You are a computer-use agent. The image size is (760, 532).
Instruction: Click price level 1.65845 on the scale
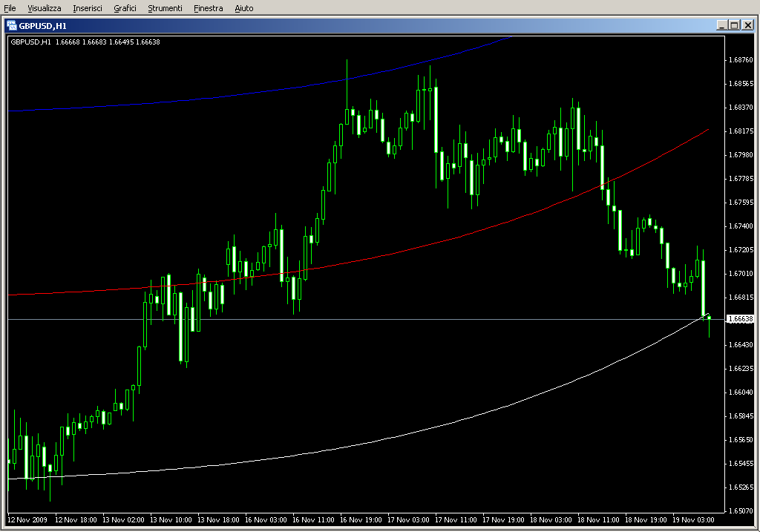click(741, 416)
